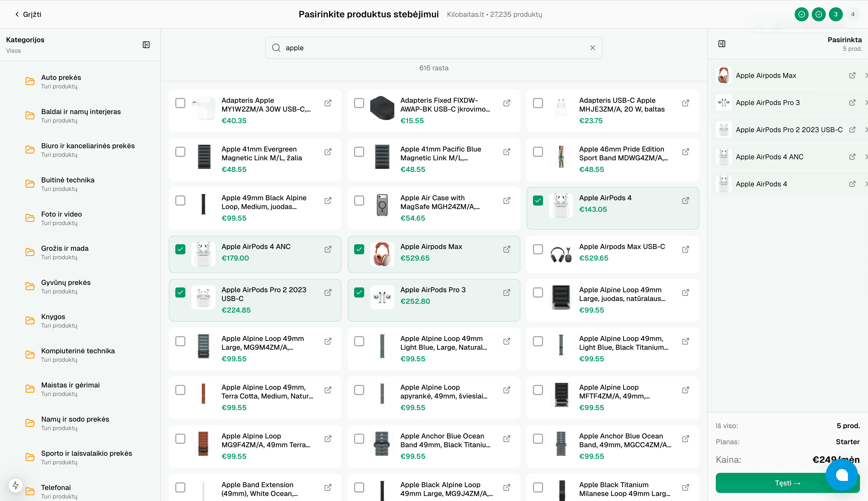Open external link on AirPods Pro 2 2023 card
This screenshot has width=868, height=501.
tap(328, 292)
